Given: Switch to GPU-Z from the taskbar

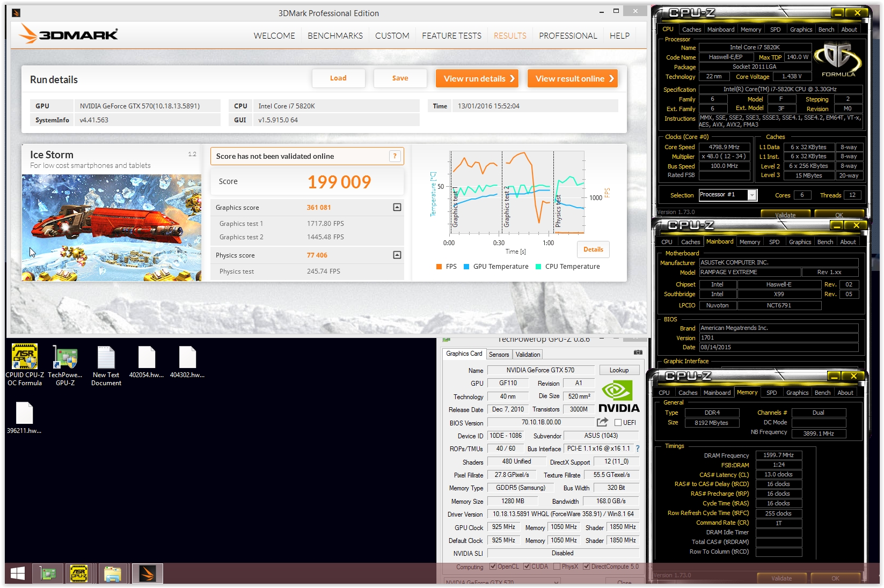Looking at the screenshot, I should [x=48, y=574].
